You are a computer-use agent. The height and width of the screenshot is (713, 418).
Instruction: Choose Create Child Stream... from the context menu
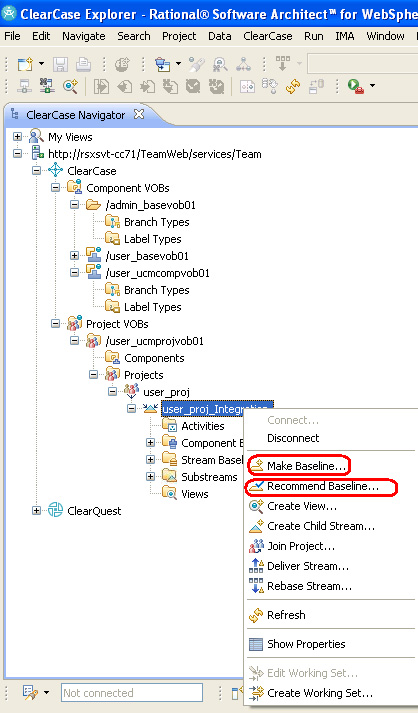pyautogui.click(x=321, y=526)
